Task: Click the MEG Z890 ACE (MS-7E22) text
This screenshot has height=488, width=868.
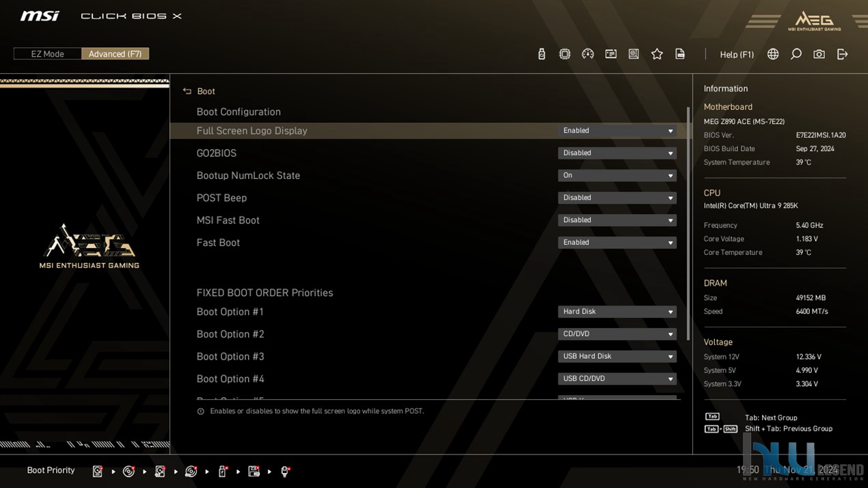Action: [x=744, y=122]
